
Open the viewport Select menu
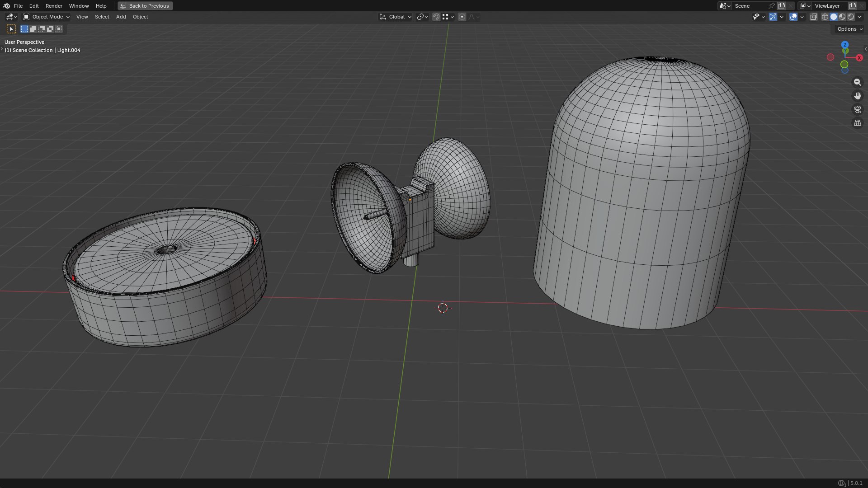(x=102, y=17)
